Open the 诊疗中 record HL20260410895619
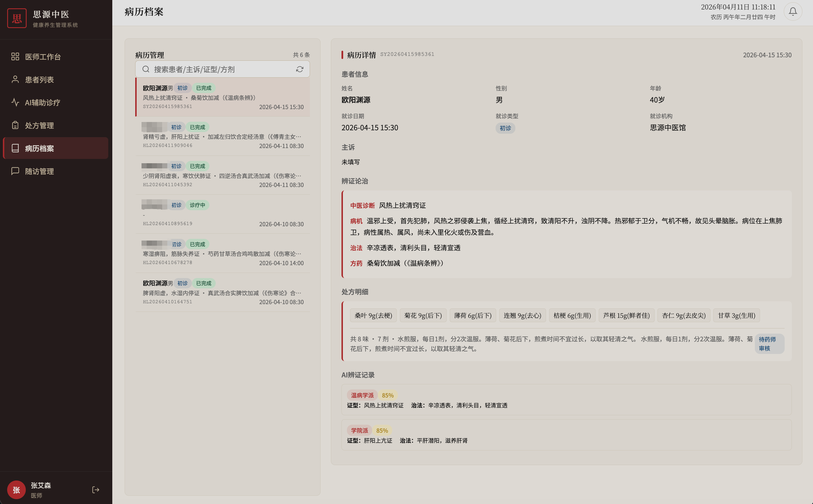Image resolution: width=813 pixels, height=504 pixels. (222, 214)
